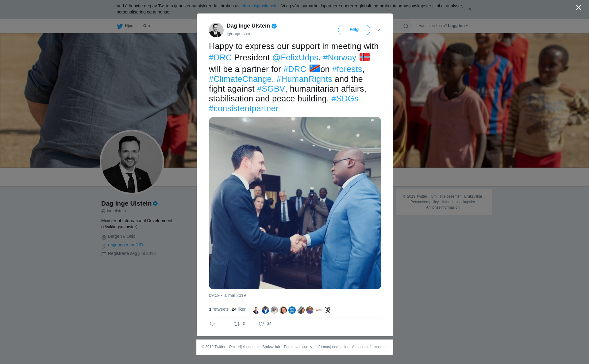
Task: Click the search magnifier icon
Action: pos(406,26)
